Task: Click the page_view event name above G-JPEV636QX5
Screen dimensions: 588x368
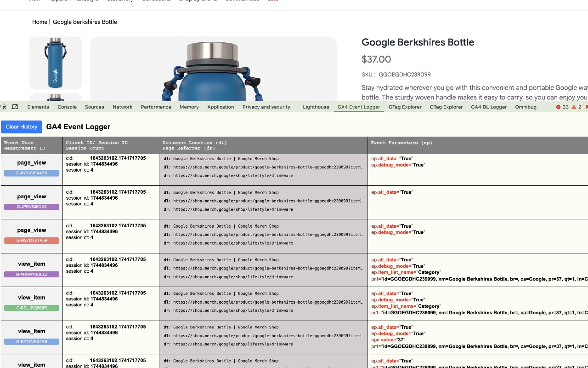Action: tap(32, 196)
